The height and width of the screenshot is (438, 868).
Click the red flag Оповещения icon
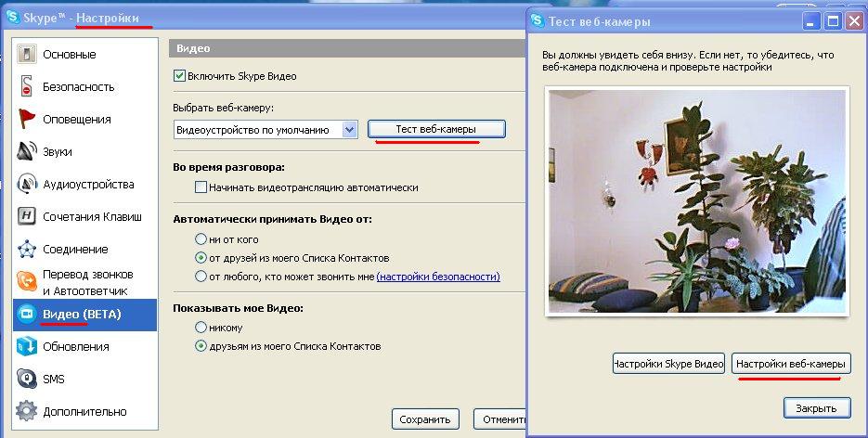pos(27,119)
